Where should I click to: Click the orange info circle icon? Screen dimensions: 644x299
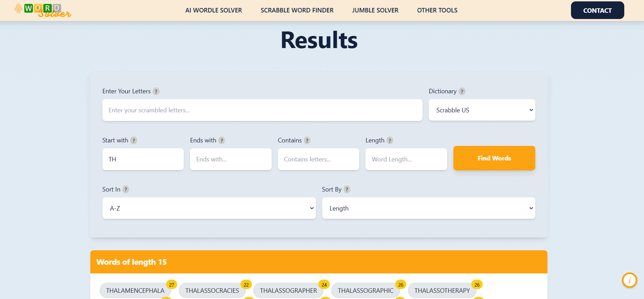pyautogui.click(x=629, y=280)
